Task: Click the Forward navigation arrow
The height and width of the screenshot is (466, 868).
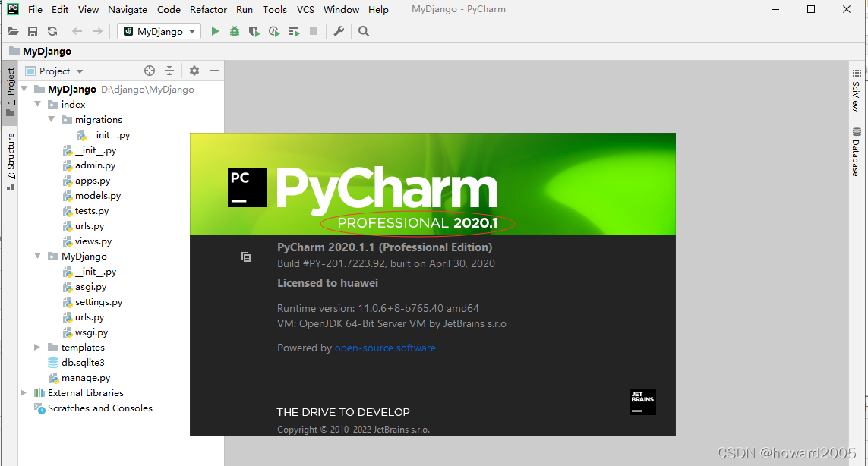Action: point(97,32)
